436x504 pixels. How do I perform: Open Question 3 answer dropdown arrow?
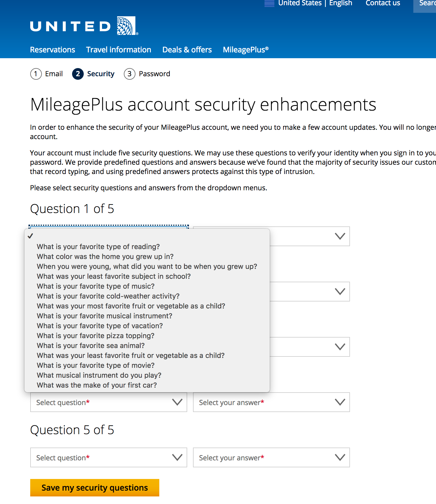(340, 347)
